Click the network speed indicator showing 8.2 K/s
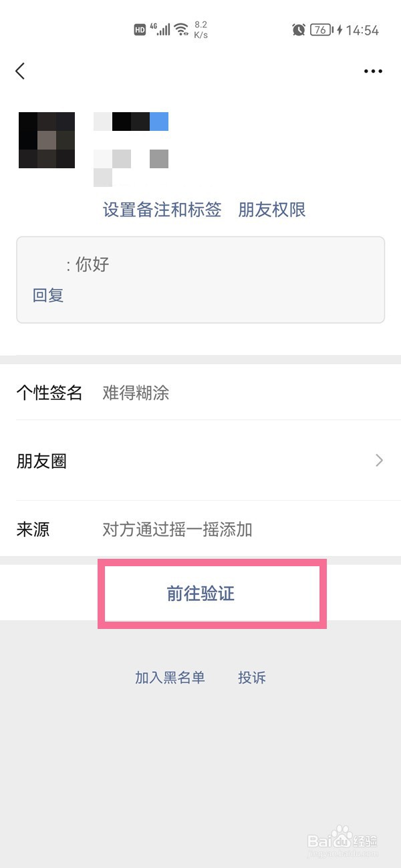This screenshot has height=868, width=401. tap(200, 28)
